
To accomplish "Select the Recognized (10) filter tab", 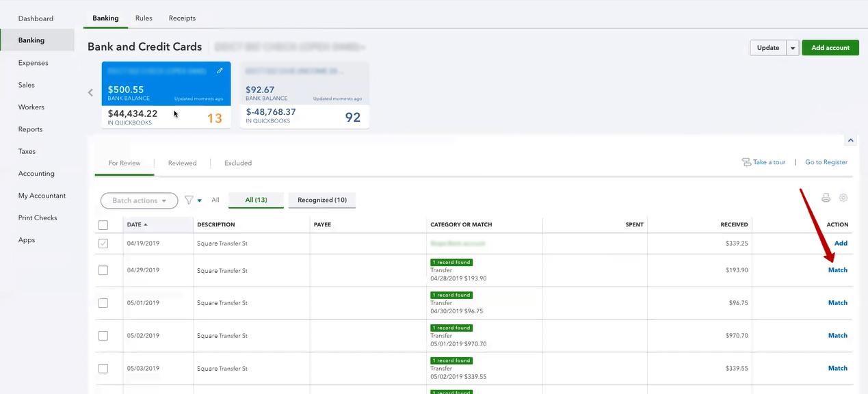I will tap(322, 200).
